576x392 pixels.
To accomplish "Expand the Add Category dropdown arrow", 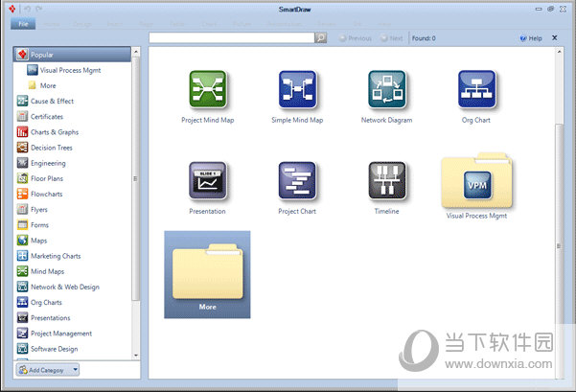I will [x=75, y=370].
